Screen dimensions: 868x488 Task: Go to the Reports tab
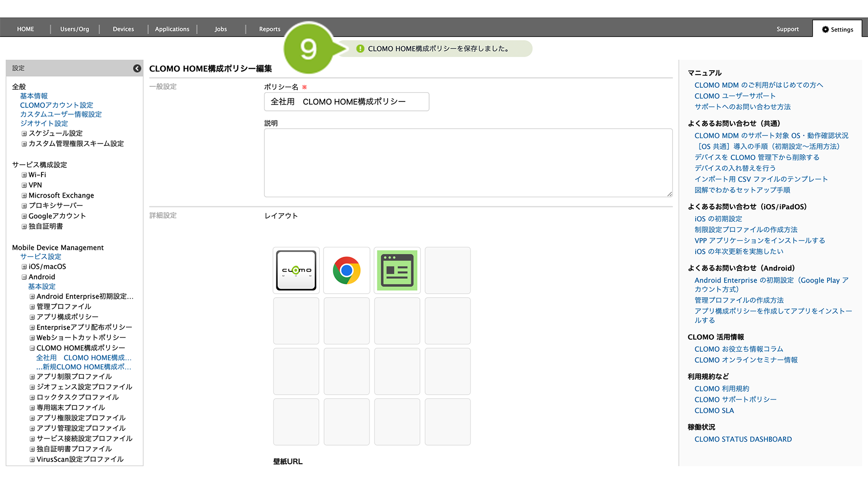point(269,29)
